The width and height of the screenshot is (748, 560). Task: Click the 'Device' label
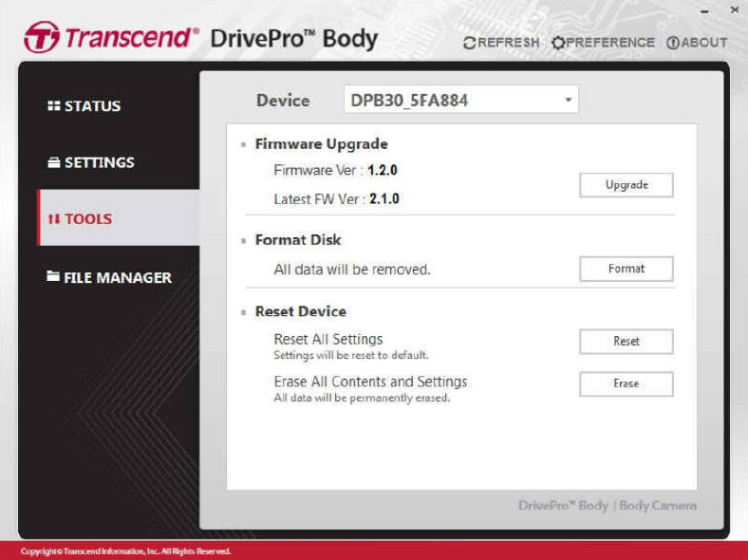tap(283, 101)
